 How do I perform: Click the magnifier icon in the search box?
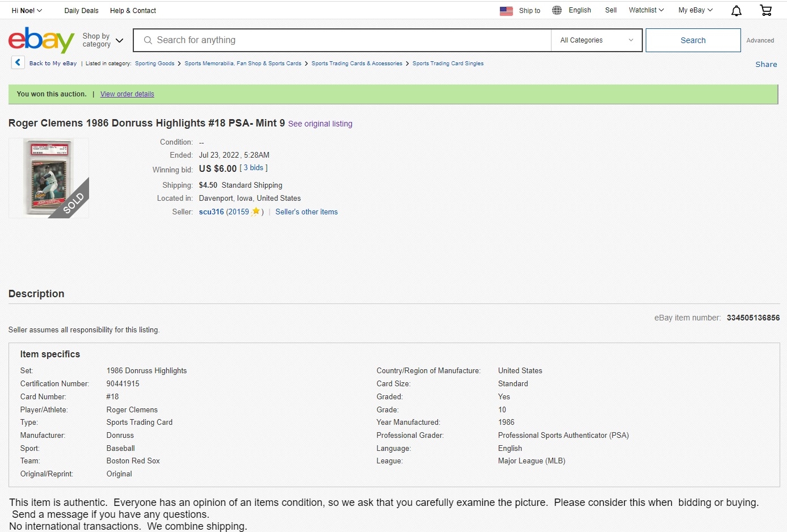click(148, 40)
